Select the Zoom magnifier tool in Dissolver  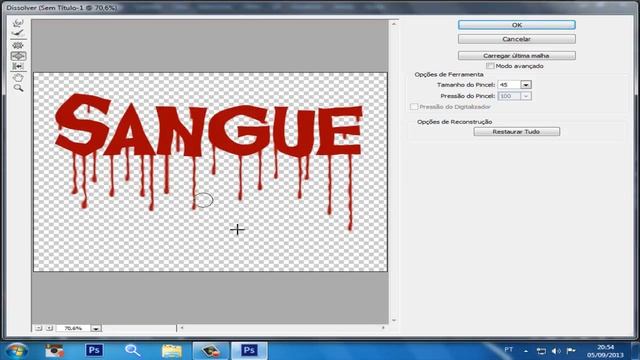18,88
